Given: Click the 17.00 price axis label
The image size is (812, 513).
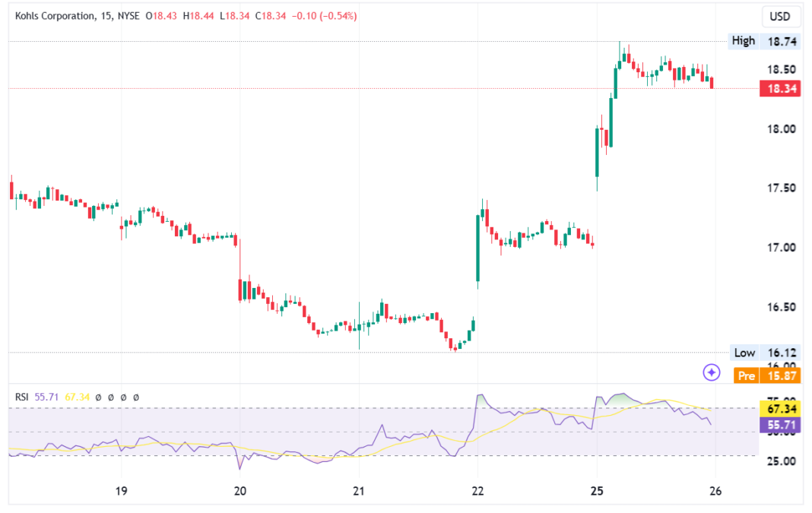Looking at the screenshot, I should tap(782, 248).
